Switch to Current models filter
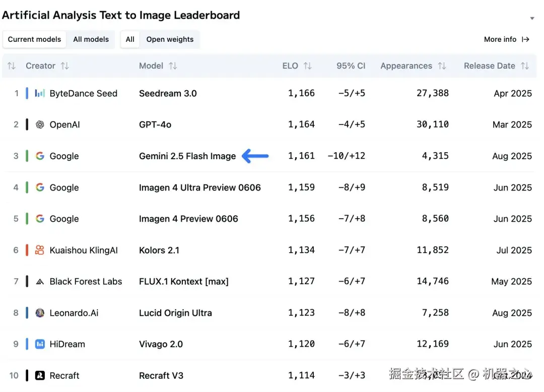Viewport: 544px width, 392px height. point(34,39)
